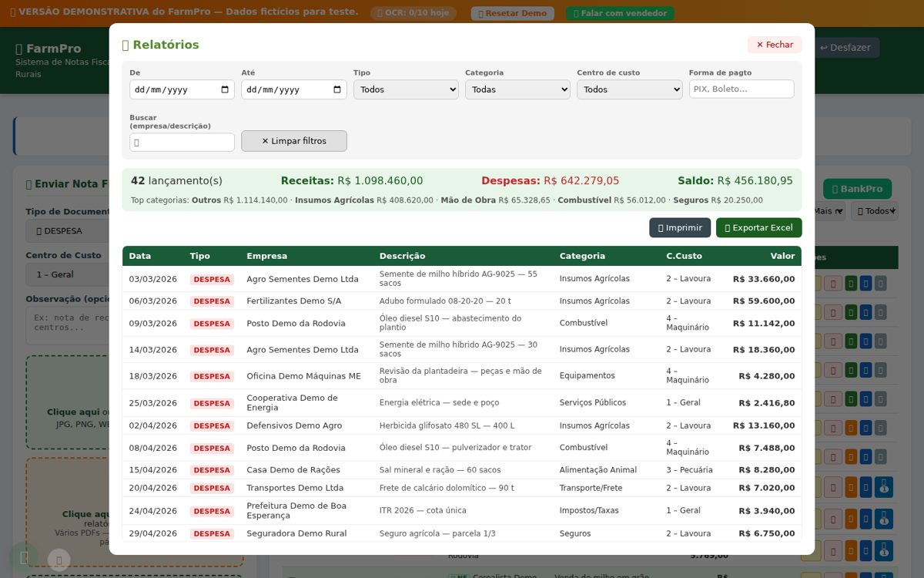Click Transportes Demo Ltda in the table
The height and width of the screenshot is (578, 924).
[295, 488]
